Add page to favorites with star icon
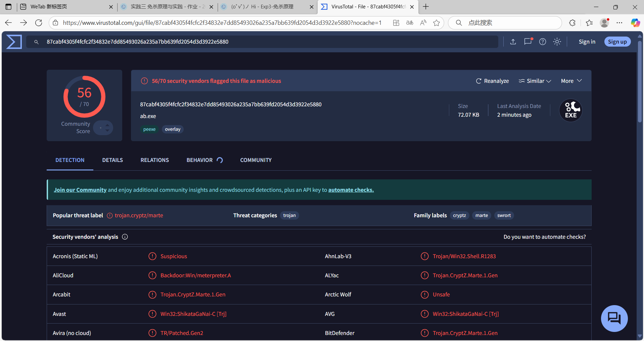The image size is (644, 341). coord(436,22)
